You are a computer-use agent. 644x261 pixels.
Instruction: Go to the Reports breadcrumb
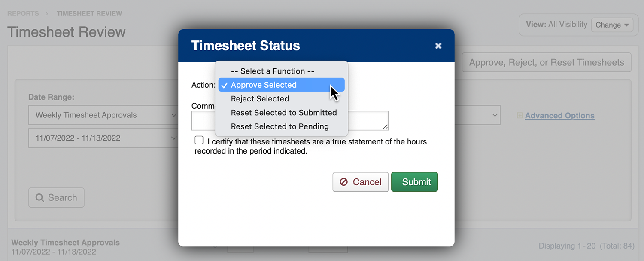click(x=23, y=14)
